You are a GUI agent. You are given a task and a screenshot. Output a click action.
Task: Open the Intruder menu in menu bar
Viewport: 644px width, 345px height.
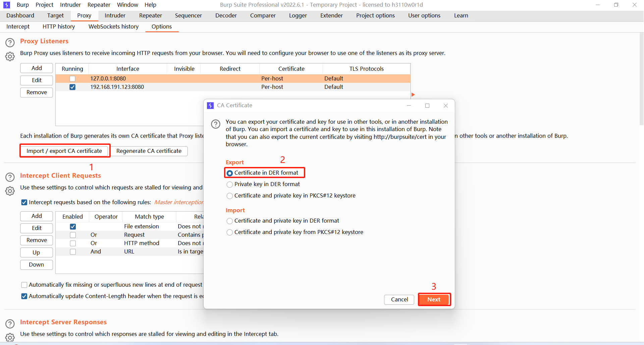coord(70,5)
